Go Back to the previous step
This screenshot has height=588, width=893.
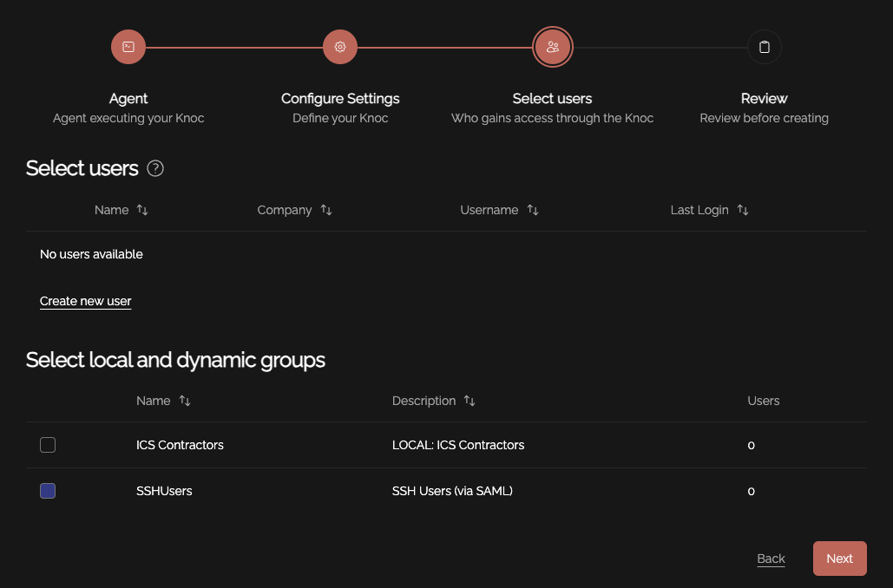(772, 559)
